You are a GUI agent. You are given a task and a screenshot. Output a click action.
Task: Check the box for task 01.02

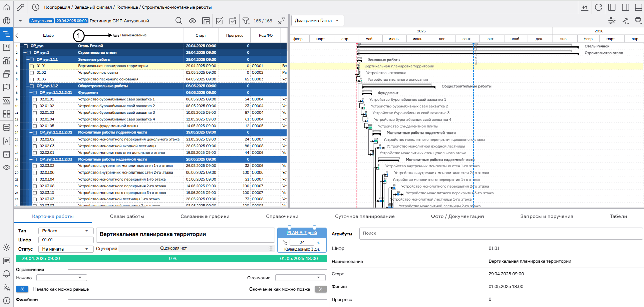32,73
